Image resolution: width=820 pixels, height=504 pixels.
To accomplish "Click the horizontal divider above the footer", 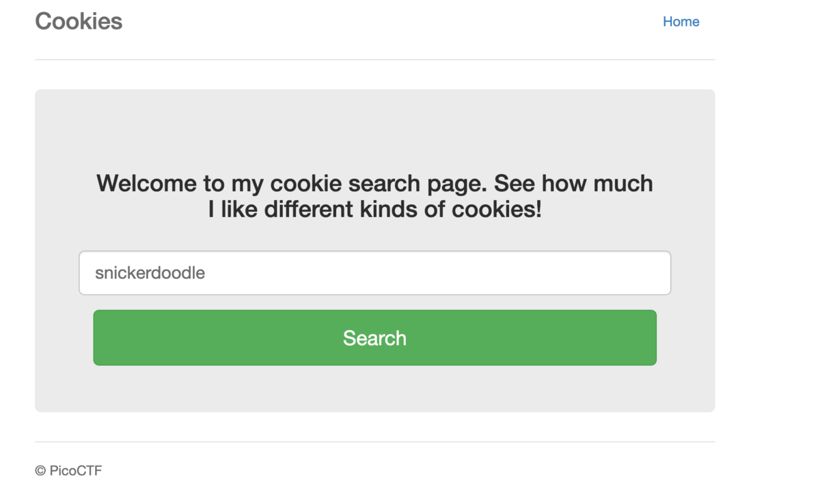I will [374, 442].
